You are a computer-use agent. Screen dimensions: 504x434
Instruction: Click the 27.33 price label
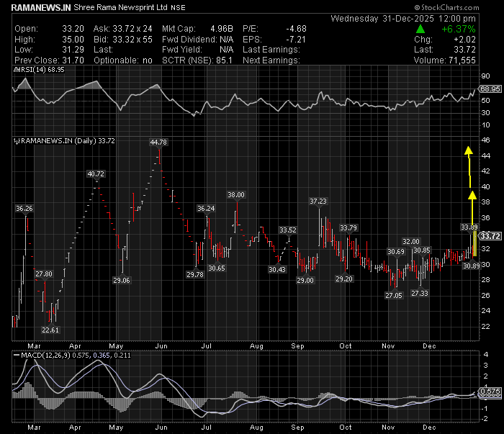(x=420, y=294)
